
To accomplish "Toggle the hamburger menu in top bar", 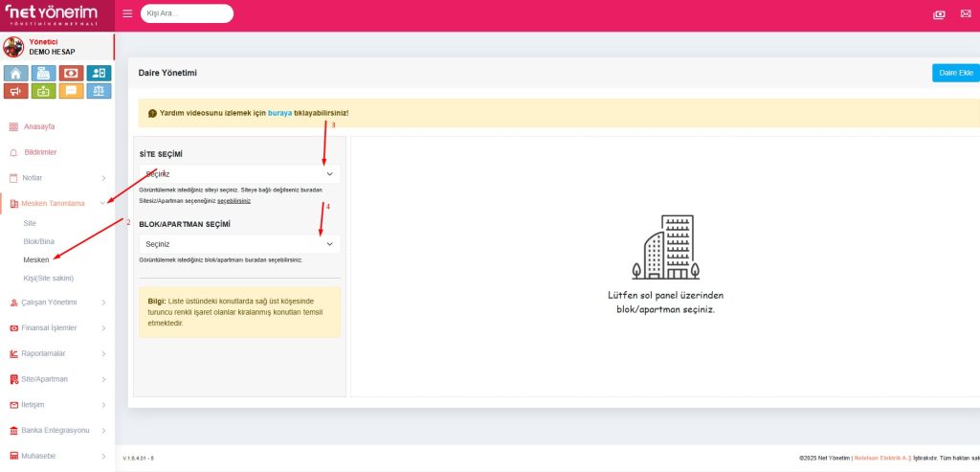I will (x=127, y=13).
